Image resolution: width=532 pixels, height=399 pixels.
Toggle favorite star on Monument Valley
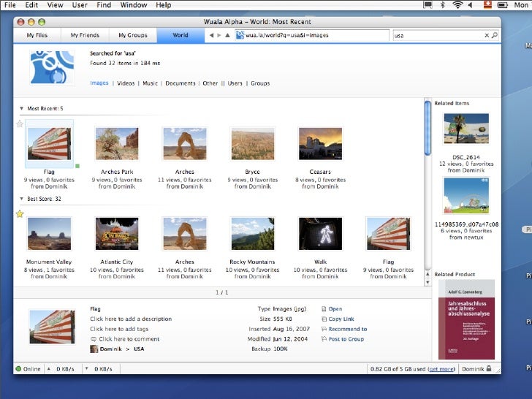[20, 213]
